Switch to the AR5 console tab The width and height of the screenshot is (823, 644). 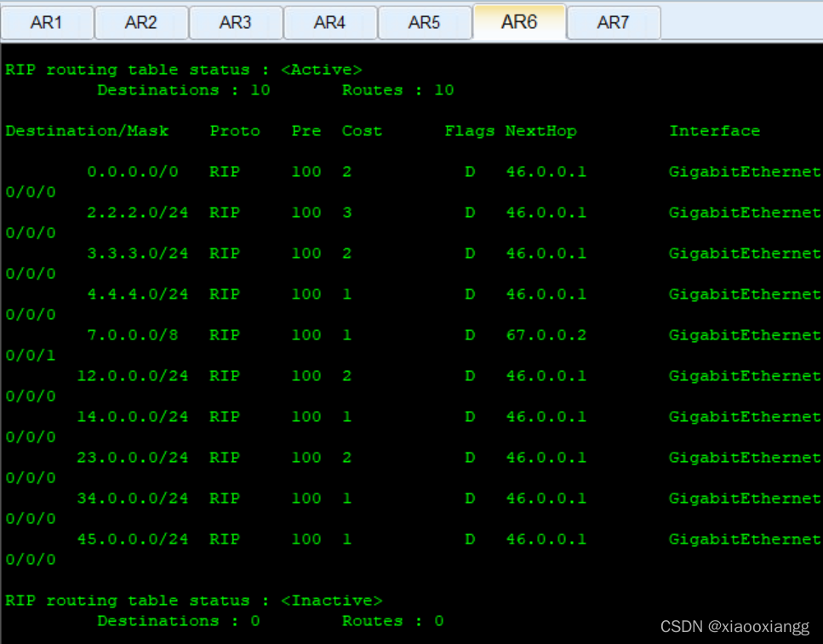tap(425, 22)
